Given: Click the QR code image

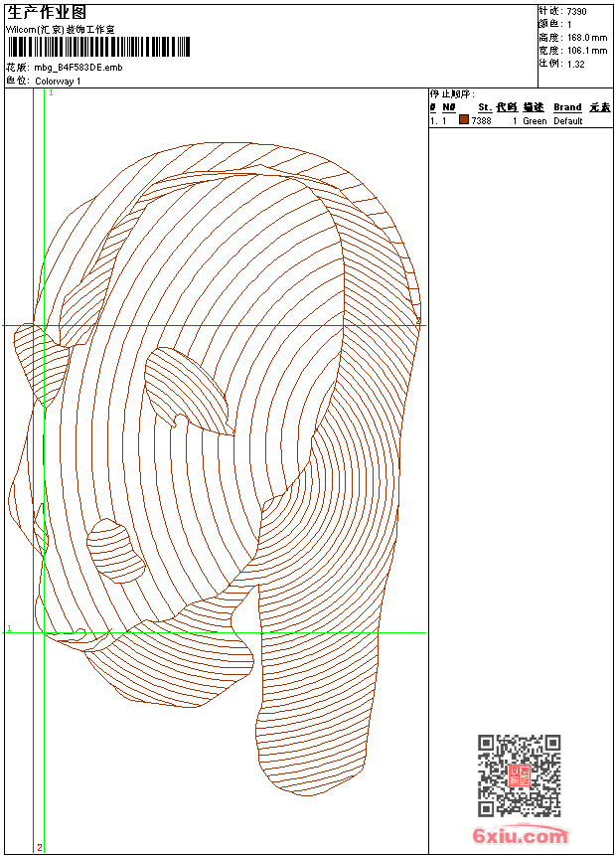Looking at the screenshot, I should (519, 775).
